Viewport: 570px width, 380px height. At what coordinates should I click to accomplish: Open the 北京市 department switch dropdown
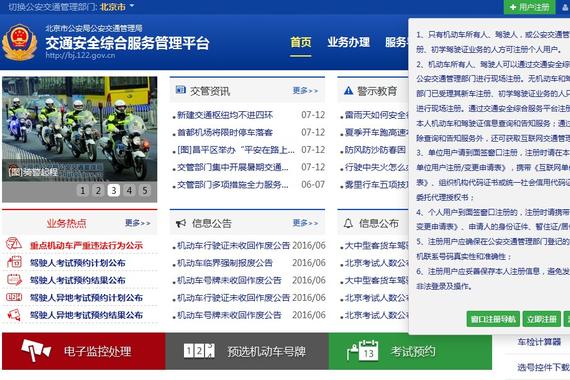tap(117, 7)
